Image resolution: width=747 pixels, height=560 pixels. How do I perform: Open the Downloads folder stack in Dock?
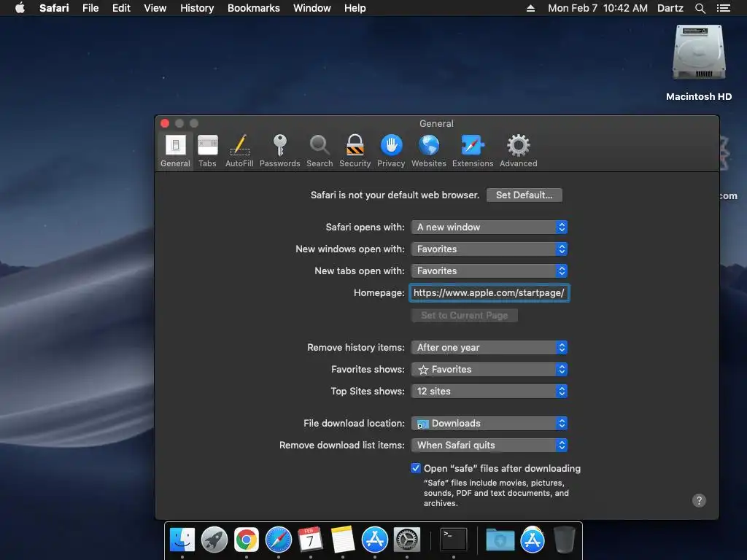(500, 540)
